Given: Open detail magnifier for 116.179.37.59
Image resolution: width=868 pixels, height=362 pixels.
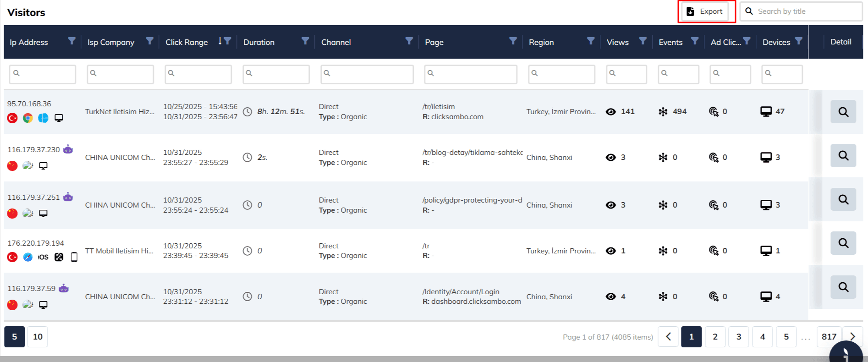Looking at the screenshot, I should (x=843, y=287).
